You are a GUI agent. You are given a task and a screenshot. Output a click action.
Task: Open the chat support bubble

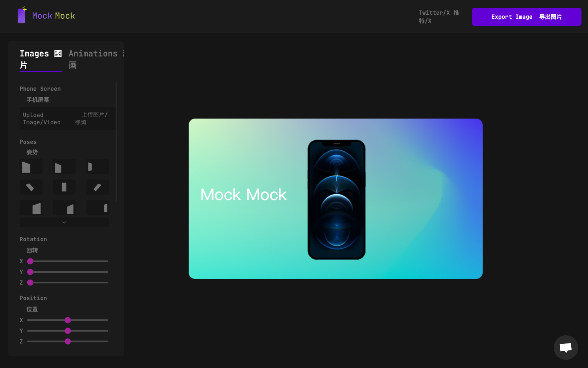pos(566,348)
